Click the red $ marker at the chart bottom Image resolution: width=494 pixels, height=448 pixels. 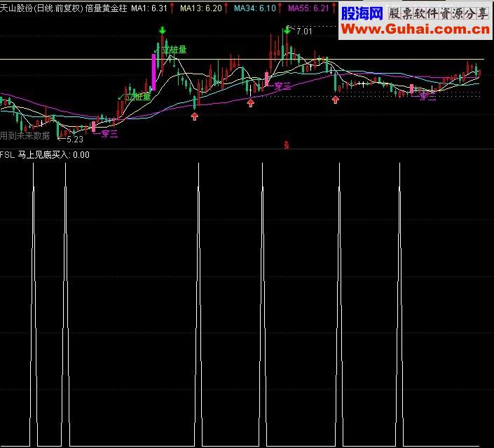287,145
